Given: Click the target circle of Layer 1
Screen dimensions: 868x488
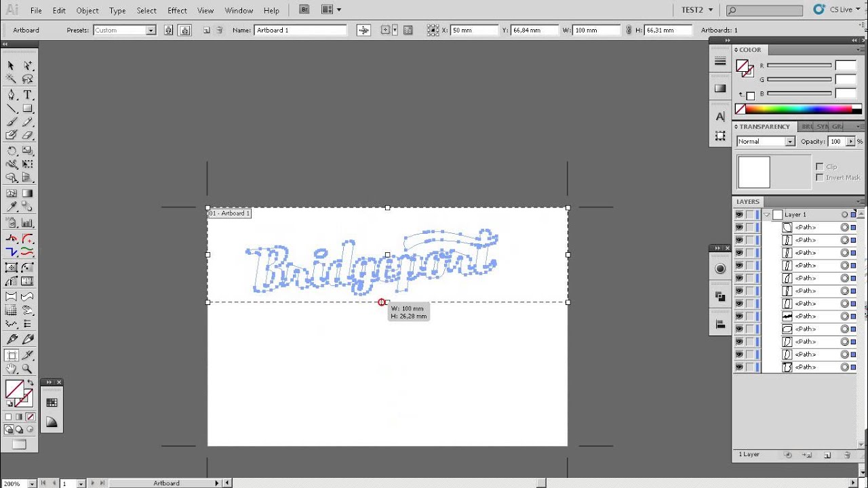Looking at the screenshot, I should tap(845, 214).
